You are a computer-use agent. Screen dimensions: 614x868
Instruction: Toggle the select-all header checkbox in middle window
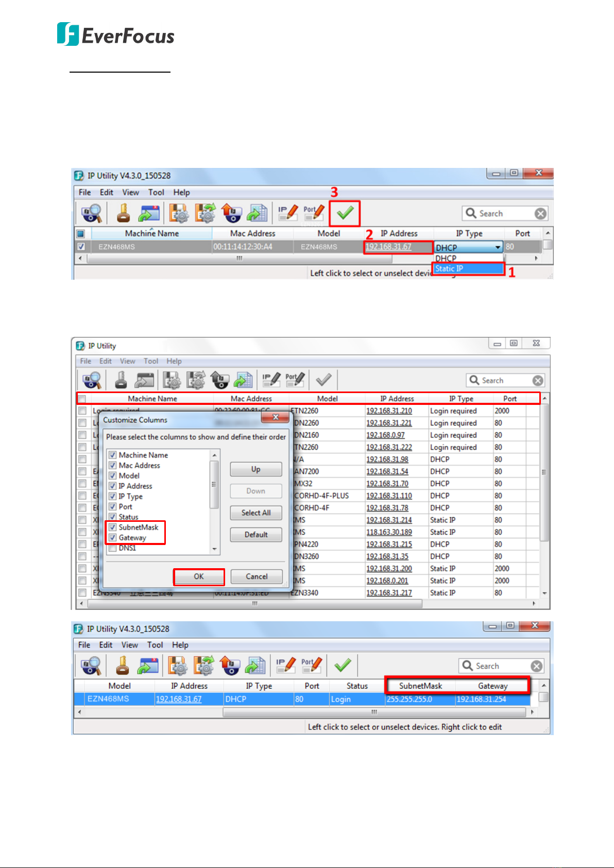coord(82,399)
